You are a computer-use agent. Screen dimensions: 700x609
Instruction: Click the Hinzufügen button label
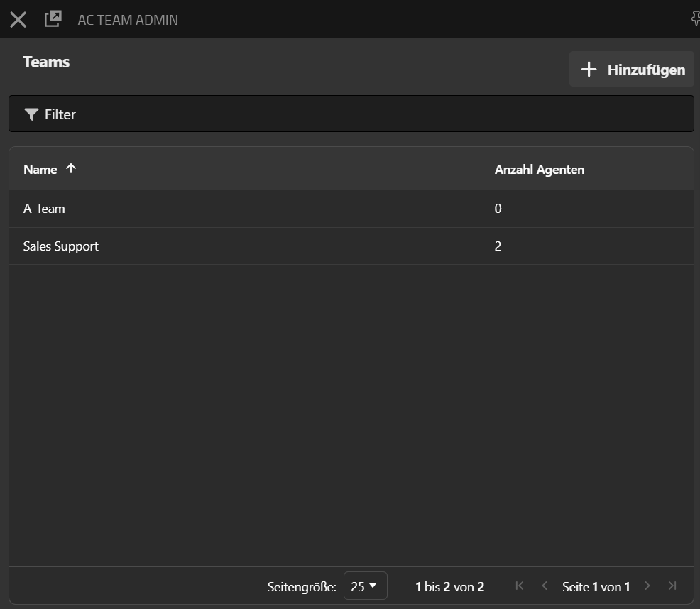coord(646,70)
